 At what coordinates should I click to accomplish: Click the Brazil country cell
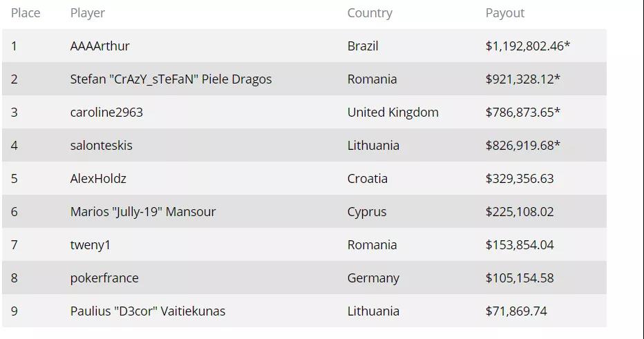363,46
